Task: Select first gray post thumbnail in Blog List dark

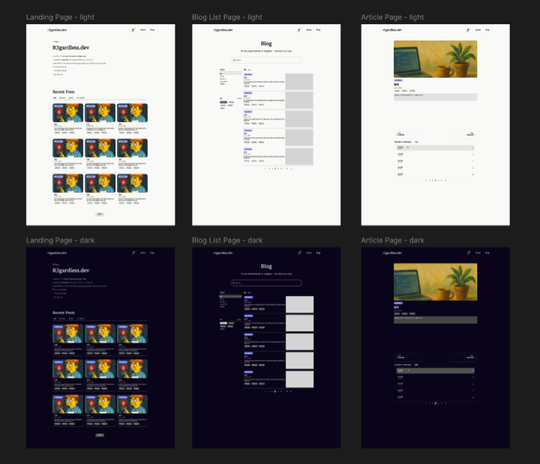Action: [x=300, y=305]
